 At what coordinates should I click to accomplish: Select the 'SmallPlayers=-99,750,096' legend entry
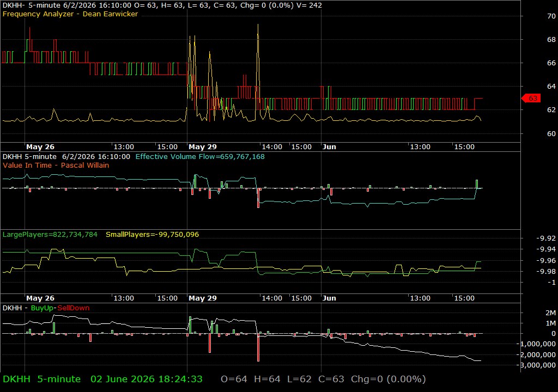coord(153,235)
